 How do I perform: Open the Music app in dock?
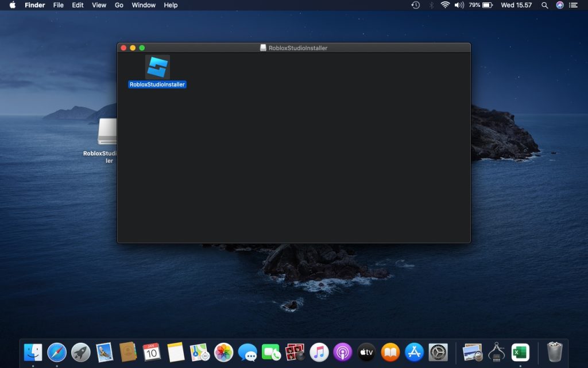319,352
